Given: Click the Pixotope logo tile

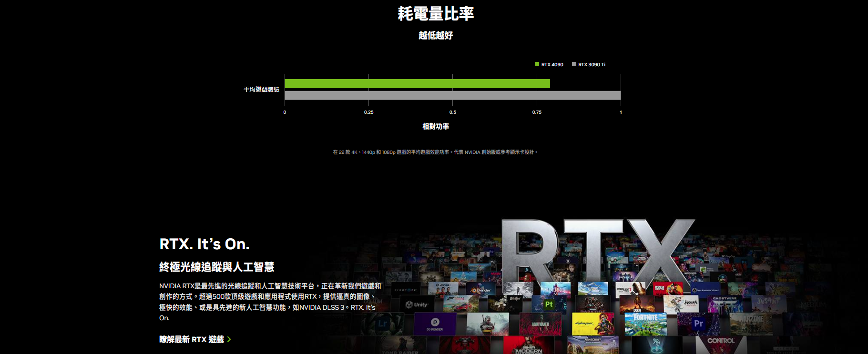Looking at the screenshot, I should point(406,290).
